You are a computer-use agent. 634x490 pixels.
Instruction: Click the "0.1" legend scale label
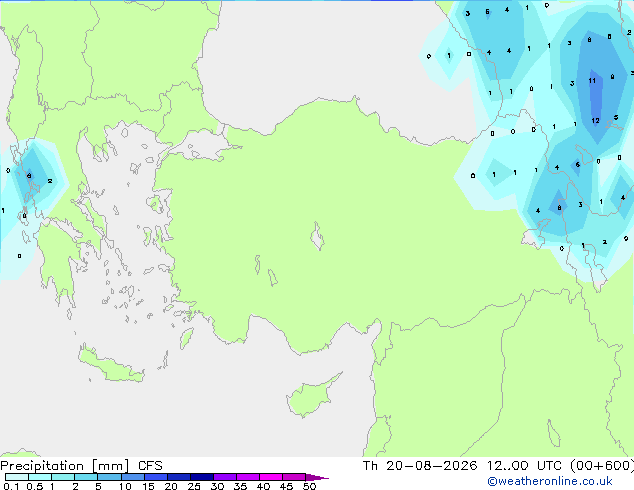(11, 486)
